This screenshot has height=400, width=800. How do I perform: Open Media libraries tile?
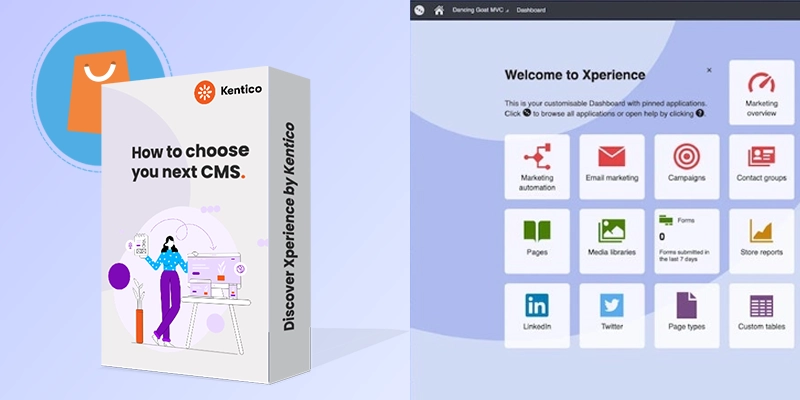pyautogui.click(x=611, y=240)
